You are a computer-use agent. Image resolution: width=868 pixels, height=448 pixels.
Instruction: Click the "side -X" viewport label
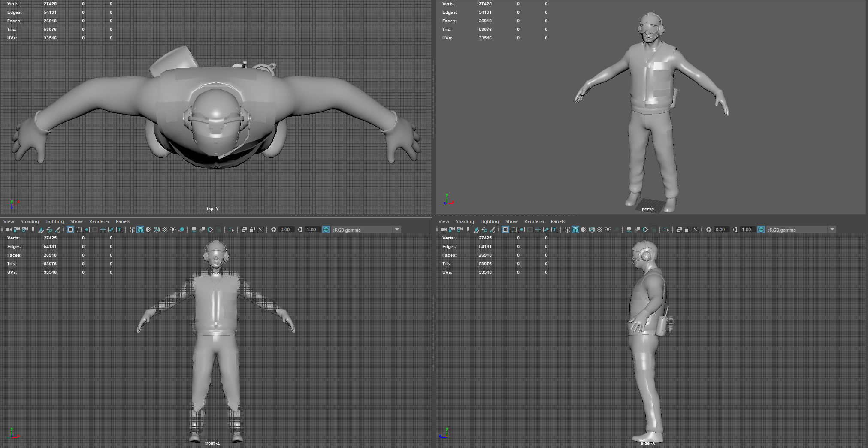(648, 443)
